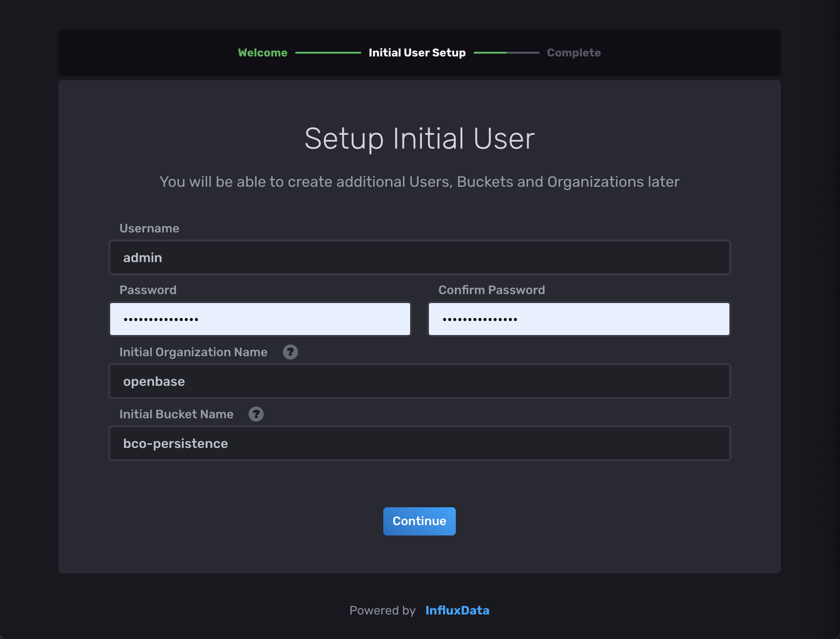Focus the bucket name field containing bco-persistence
This screenshot has height=639, width=840.
tap(419, 443)
